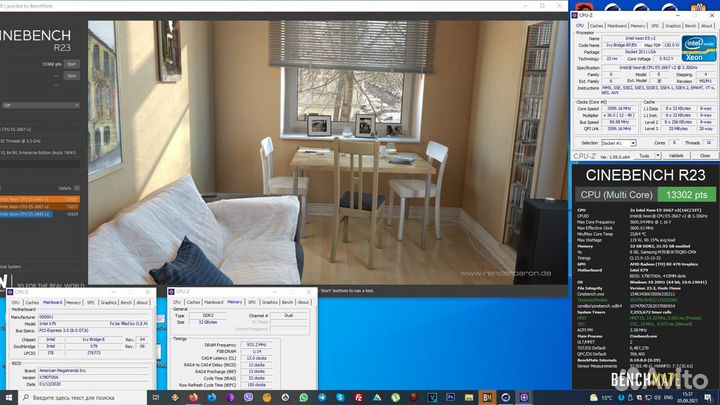Click the single-core Start button in Cinebench
The image size is (720, 405).
[72, 76]
